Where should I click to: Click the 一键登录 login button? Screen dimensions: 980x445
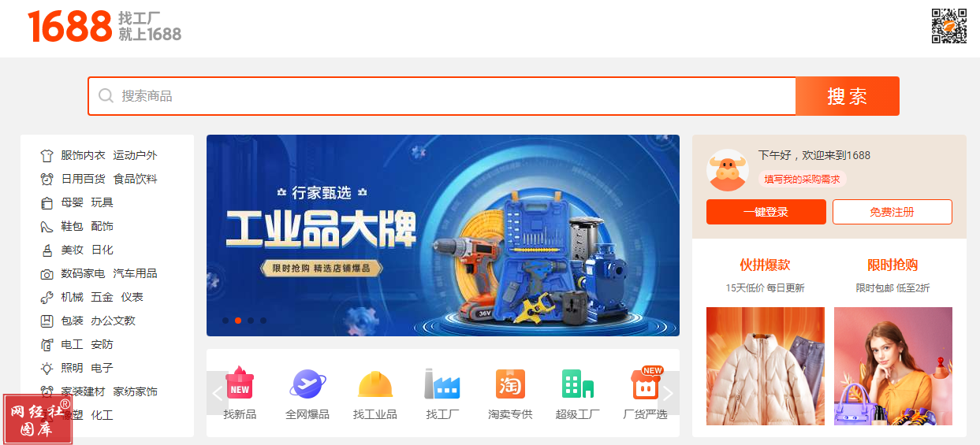click(766, 212)
